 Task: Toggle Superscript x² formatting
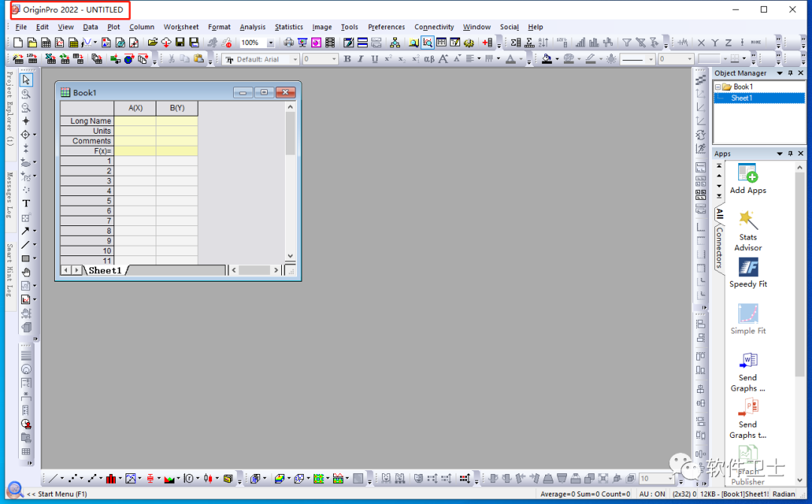point(388,59)
